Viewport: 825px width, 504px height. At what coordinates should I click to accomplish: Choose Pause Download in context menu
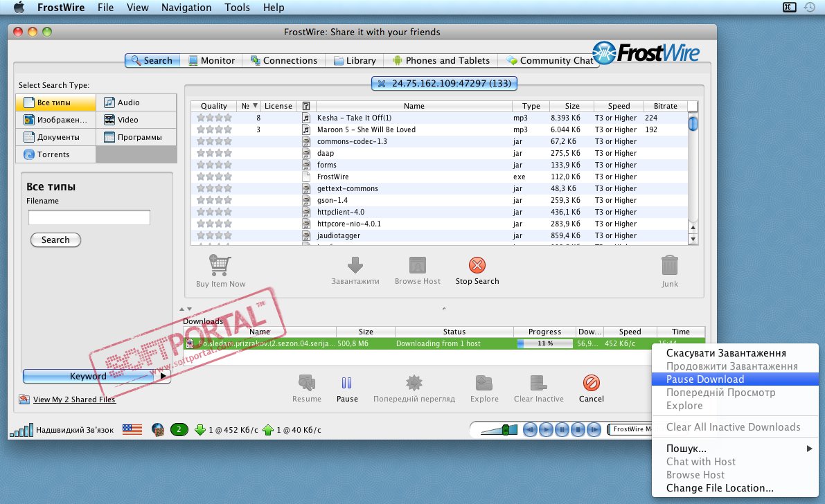coord(735,379)
